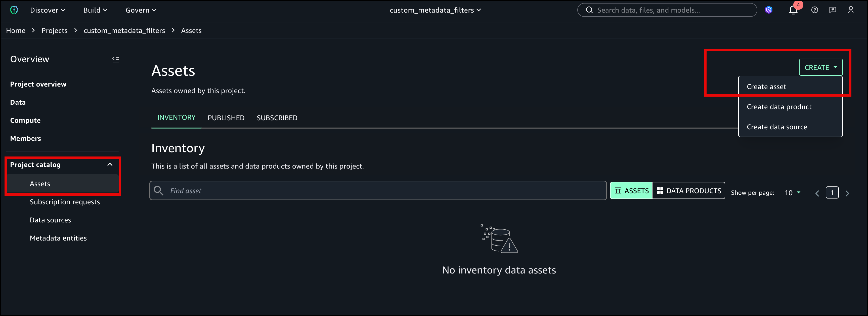The width and height of the screenshot is (868, 316).
Task: Open the Discover dropdown menu
Action: pos(48,10)
